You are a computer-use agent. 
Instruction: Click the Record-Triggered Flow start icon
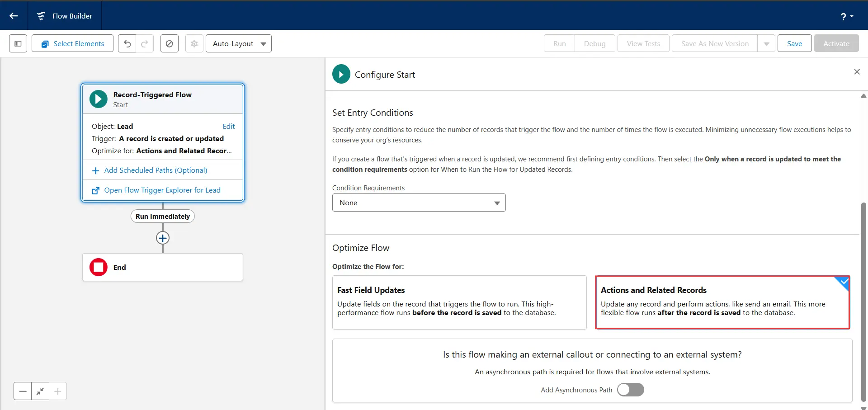(x=99, y=99)
